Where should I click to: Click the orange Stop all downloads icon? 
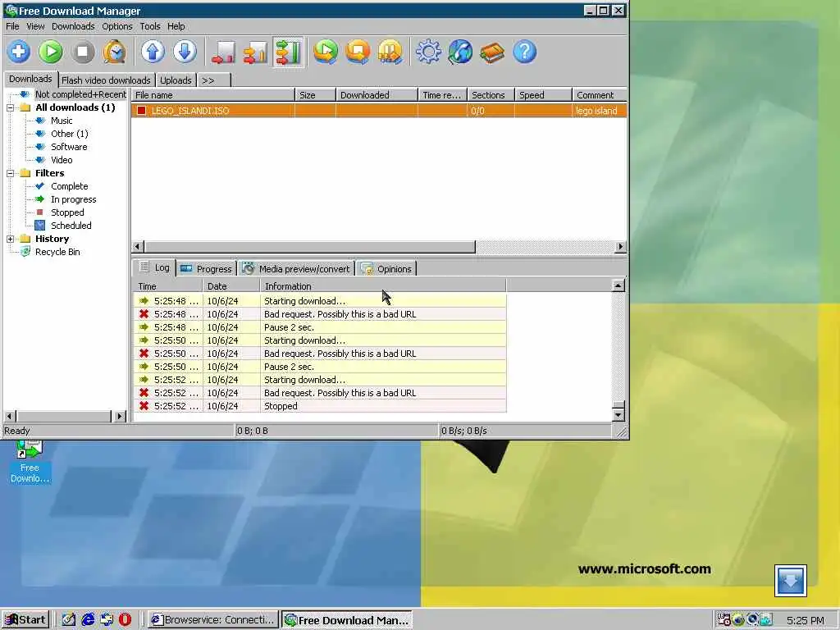[x=358, y=52]
